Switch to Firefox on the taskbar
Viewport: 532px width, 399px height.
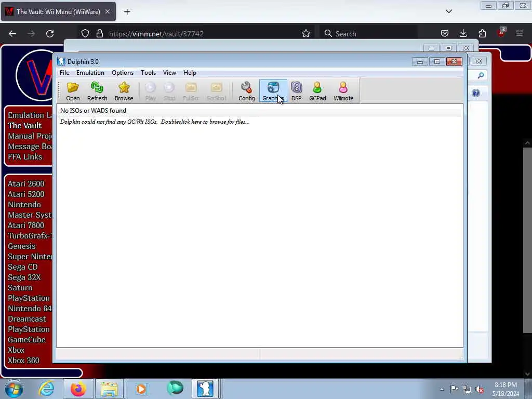click(x=78, y=389)
